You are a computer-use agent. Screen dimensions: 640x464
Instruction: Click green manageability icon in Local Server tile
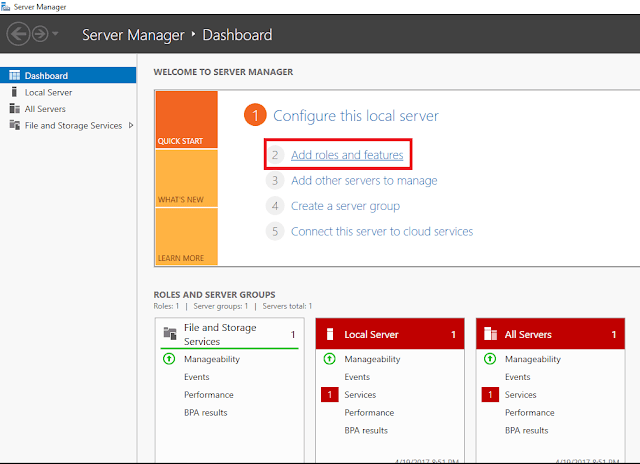329,359
